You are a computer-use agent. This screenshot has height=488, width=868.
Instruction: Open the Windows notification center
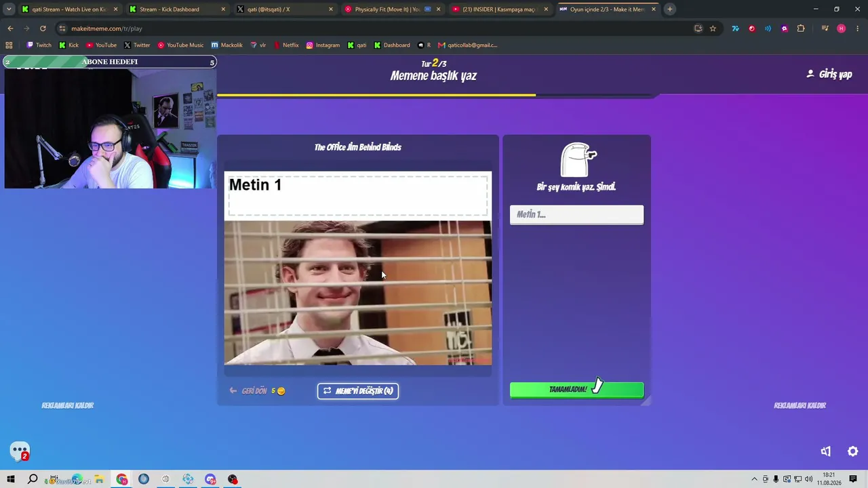tap(853, 479)
